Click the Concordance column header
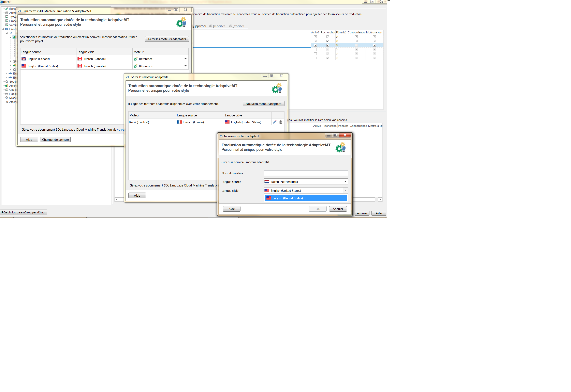This screenshot has width=571, height=392. 356,32
